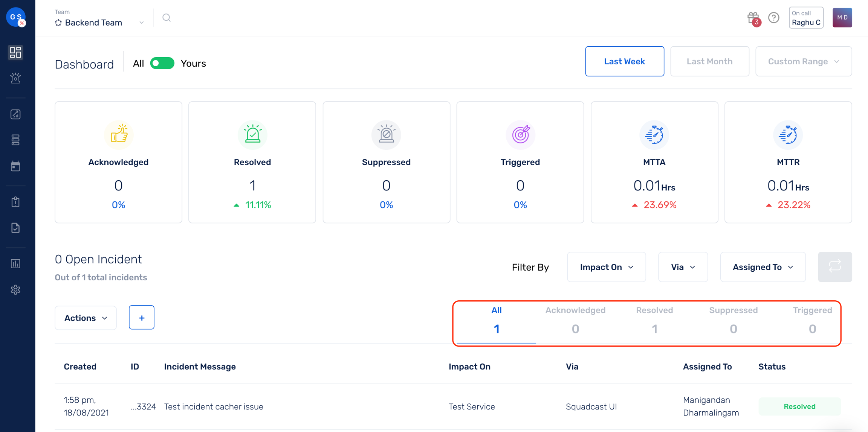Screen dimensions: 868x432
Task: Click the Resolved status badge
Action: coord(799,406)
